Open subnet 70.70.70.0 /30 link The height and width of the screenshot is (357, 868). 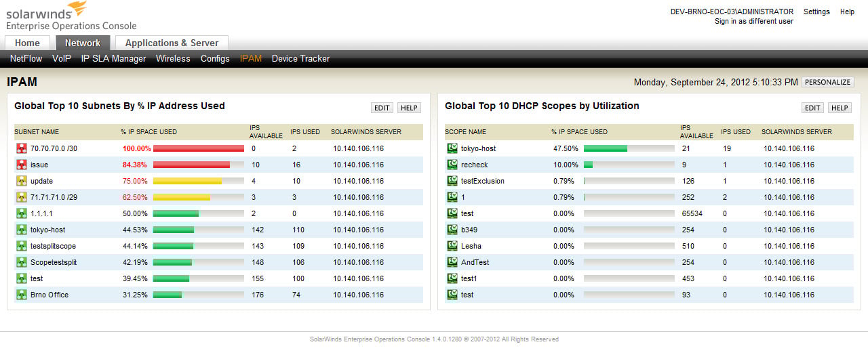54,148
